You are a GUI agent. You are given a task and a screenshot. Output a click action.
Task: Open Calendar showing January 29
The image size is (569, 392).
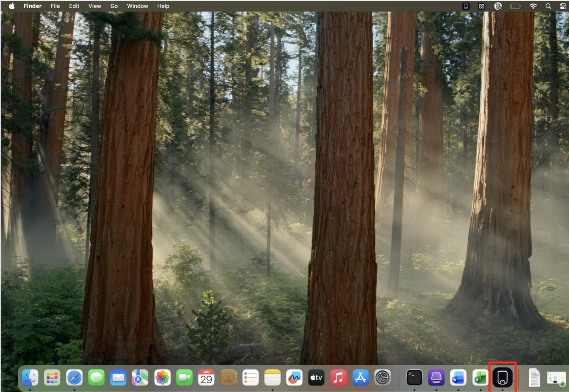(x=207, y=378)
